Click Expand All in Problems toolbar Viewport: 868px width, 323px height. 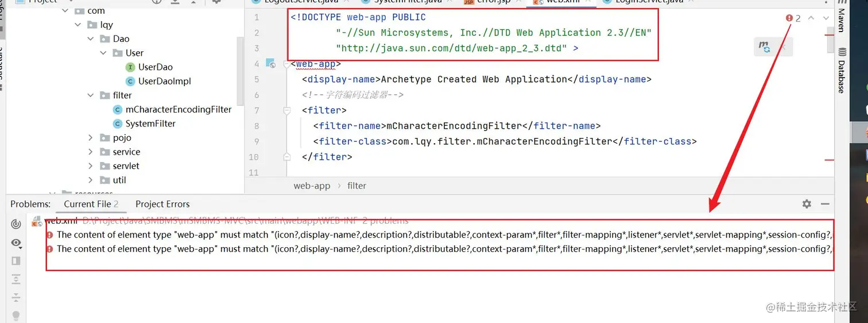(16, 279)
